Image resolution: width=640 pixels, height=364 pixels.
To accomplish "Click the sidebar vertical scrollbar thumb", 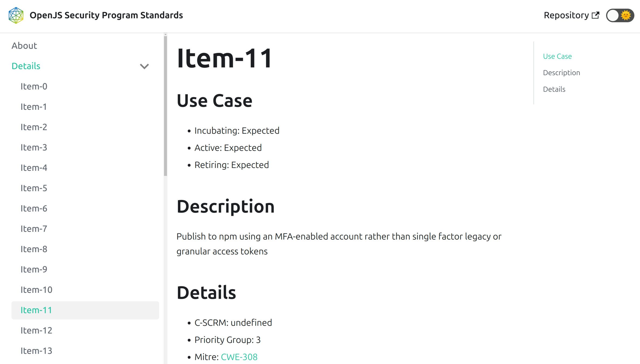I will (x=165, y=105).
